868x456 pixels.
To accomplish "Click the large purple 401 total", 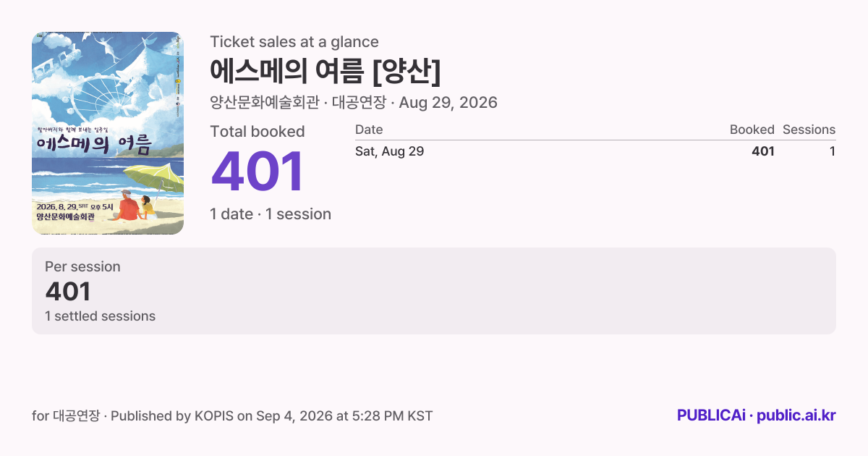I will tap(258, 172).
